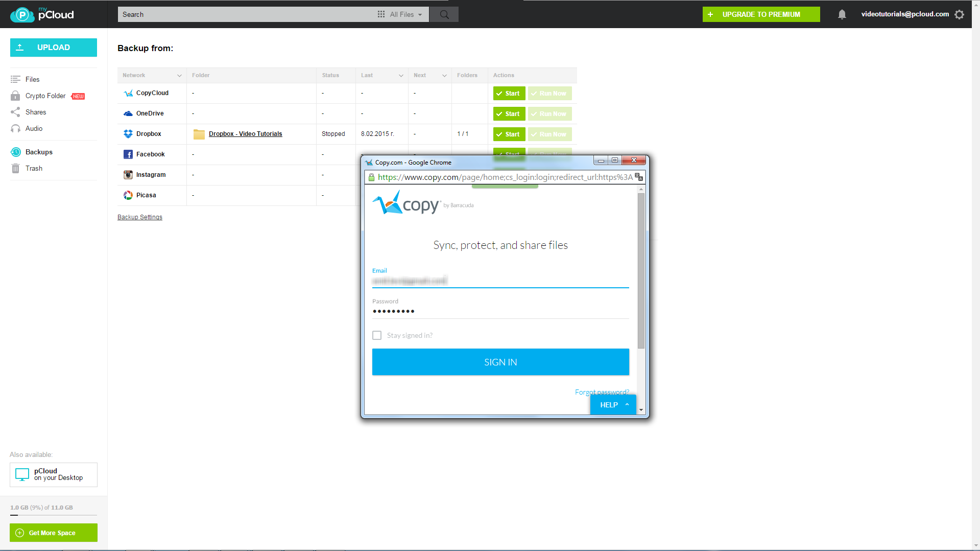Click the Copy by Barracuda logo
The width and height of the screenshot is (980, 551).
[423, 203]
